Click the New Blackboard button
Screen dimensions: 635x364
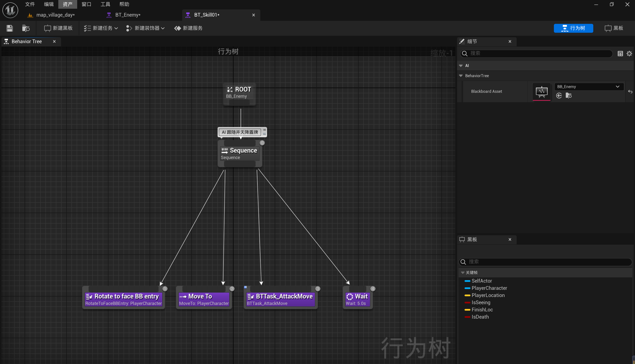point(59,28)
